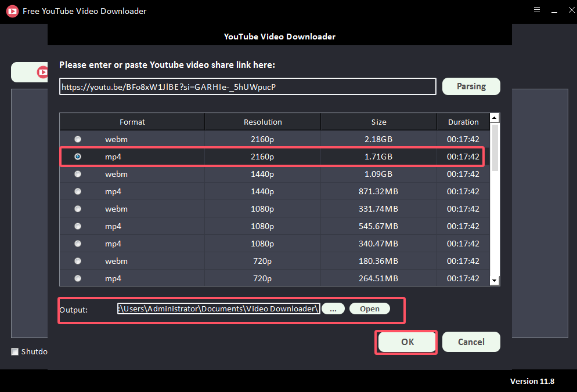Confirm download with the OK button
Viewport: 577px width, 392px height.
tap(406, 342)
